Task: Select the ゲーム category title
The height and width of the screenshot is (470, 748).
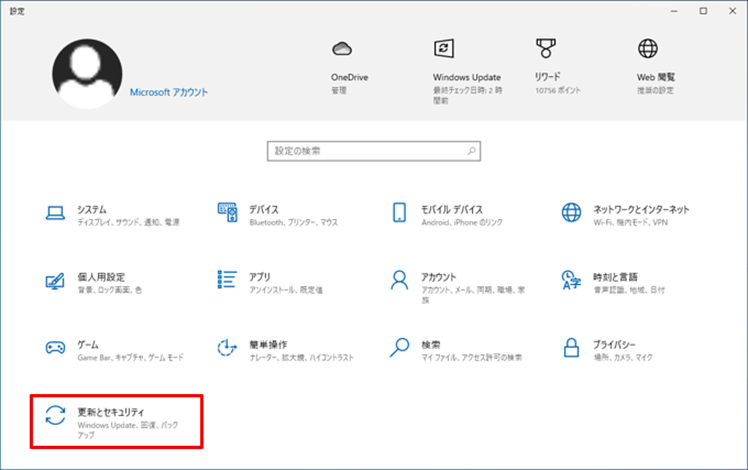Action: (88, 345)
